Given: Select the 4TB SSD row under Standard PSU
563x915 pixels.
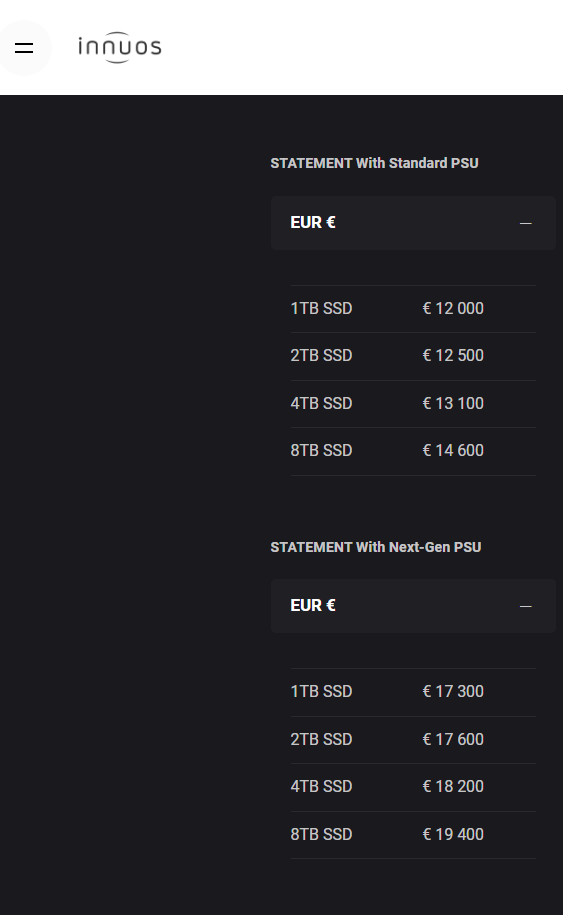Looking at the screenshot, I should click(x=413, y=404).
